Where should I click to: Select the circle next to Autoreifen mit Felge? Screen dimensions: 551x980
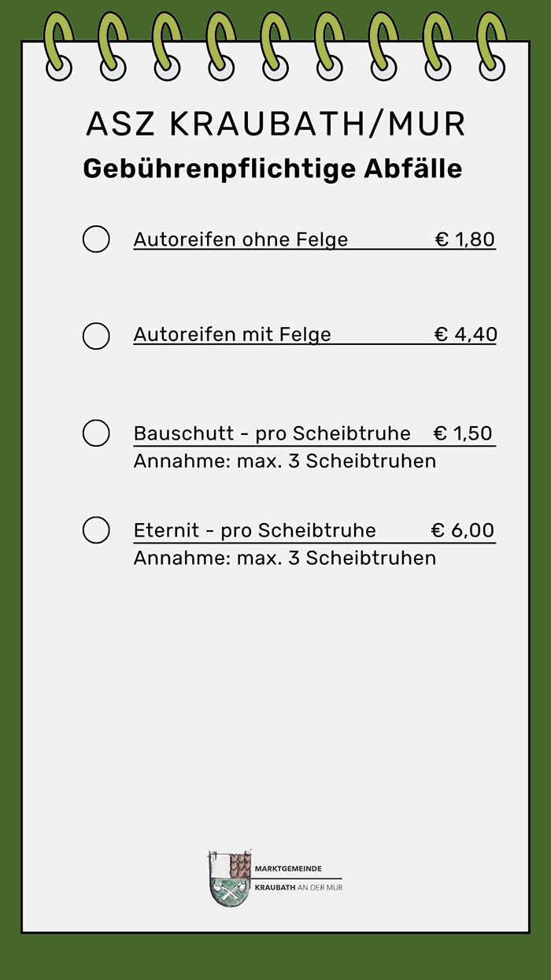(96, 336)
